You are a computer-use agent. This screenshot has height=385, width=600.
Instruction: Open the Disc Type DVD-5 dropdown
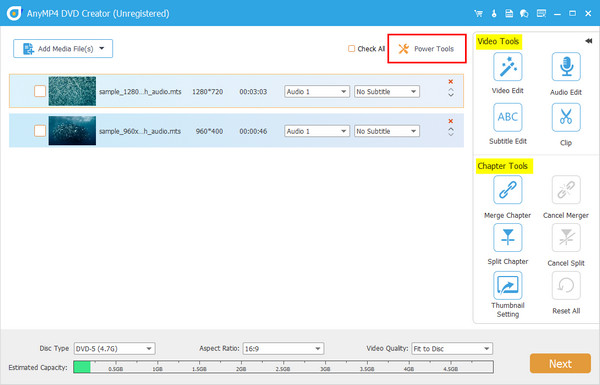[x=114, y=349]
